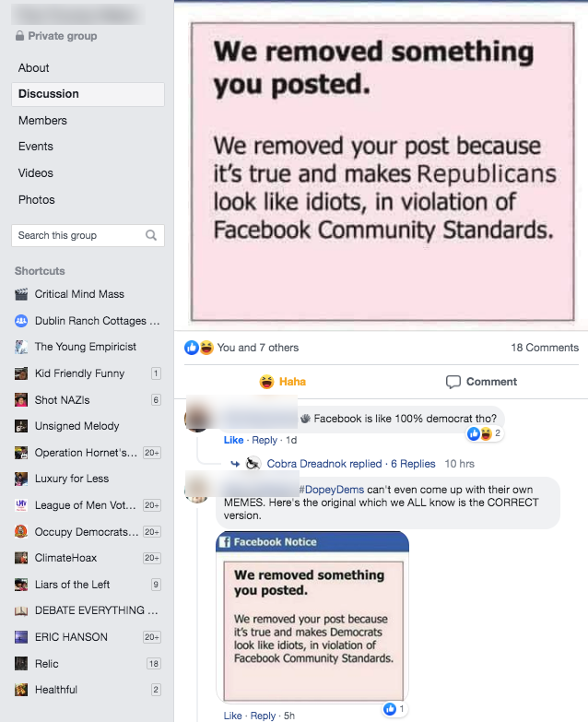Click the DEBATE EVERYTHING book icon
The height and width of the screenshot is (722, 588).
pos(21,610)
